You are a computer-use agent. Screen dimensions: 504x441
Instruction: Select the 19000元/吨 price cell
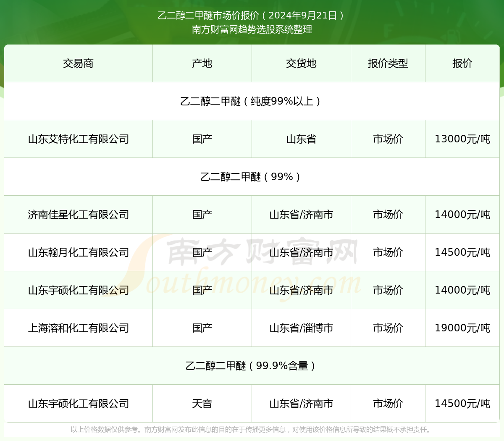tap(462, 328)
